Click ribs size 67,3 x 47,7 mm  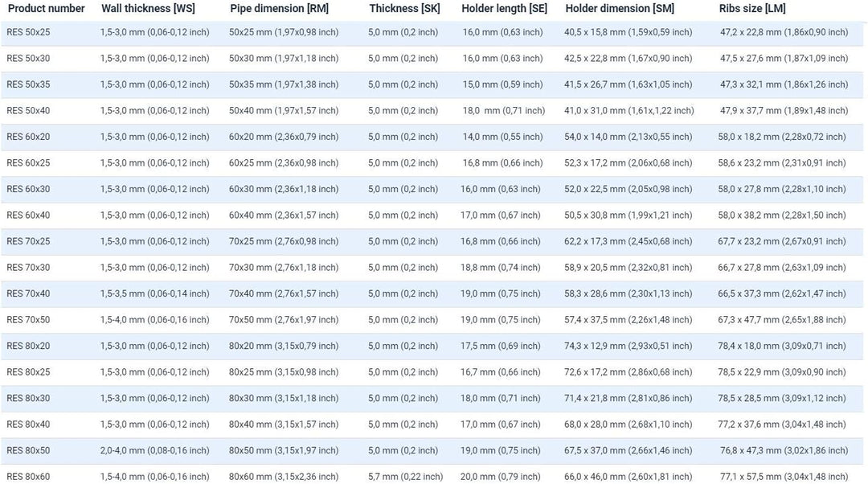point(782,319)
